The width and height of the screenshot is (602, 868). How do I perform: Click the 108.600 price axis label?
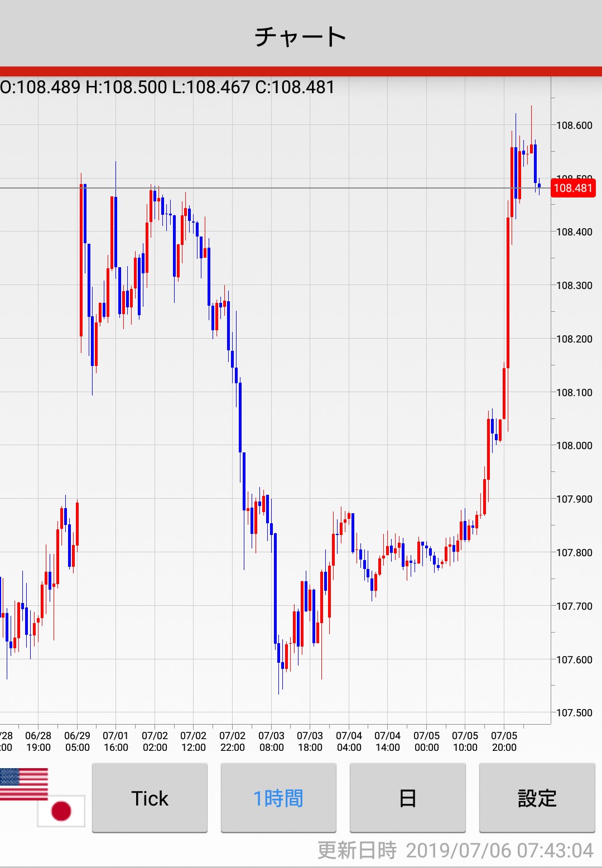(574, 126)
